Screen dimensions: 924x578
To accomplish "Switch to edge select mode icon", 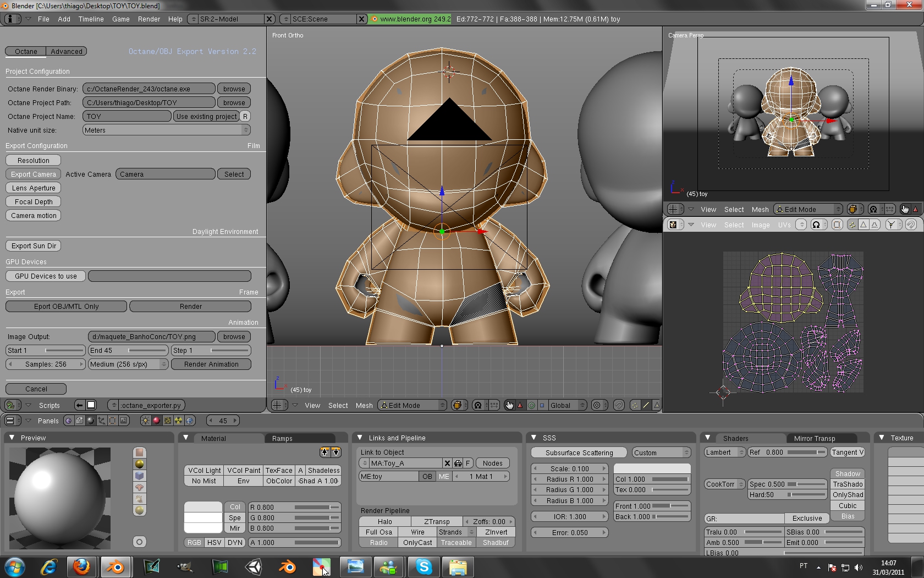I will point(646,406).
